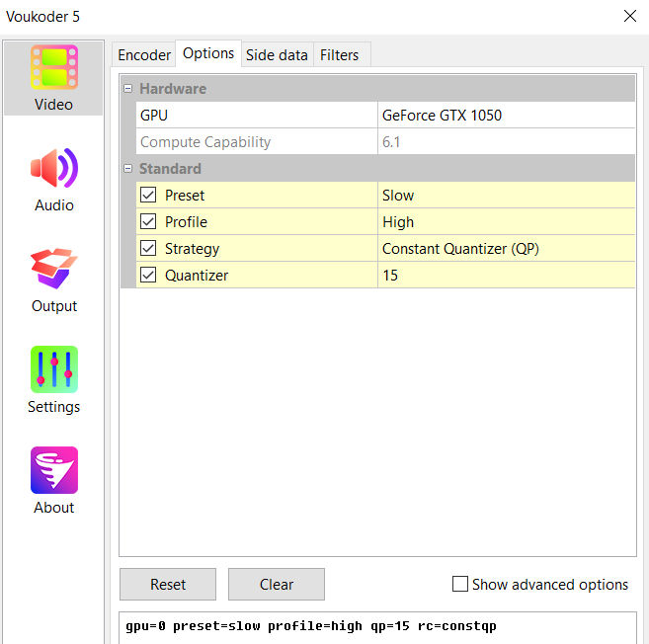The image size is (649, 644).
Task: Click the Reset button
Action: [168, 584]
